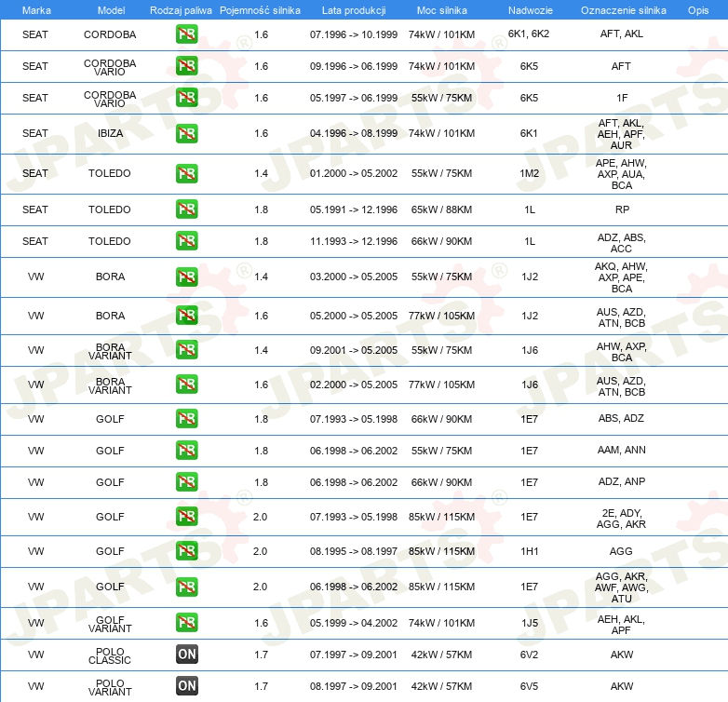Click the Lata produkcji column header
This screenshot has width=728, height=702.
(354, 10)
